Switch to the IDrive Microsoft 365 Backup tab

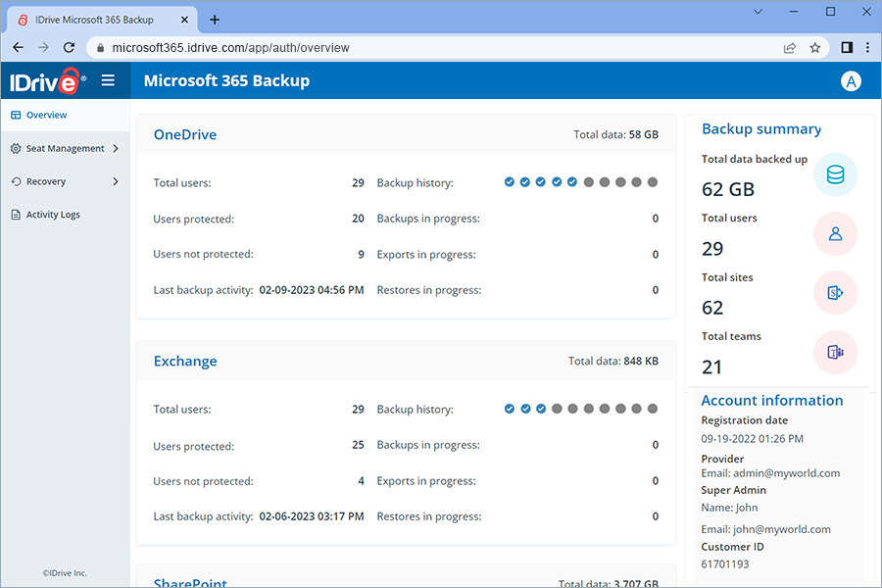pos(95,19)
